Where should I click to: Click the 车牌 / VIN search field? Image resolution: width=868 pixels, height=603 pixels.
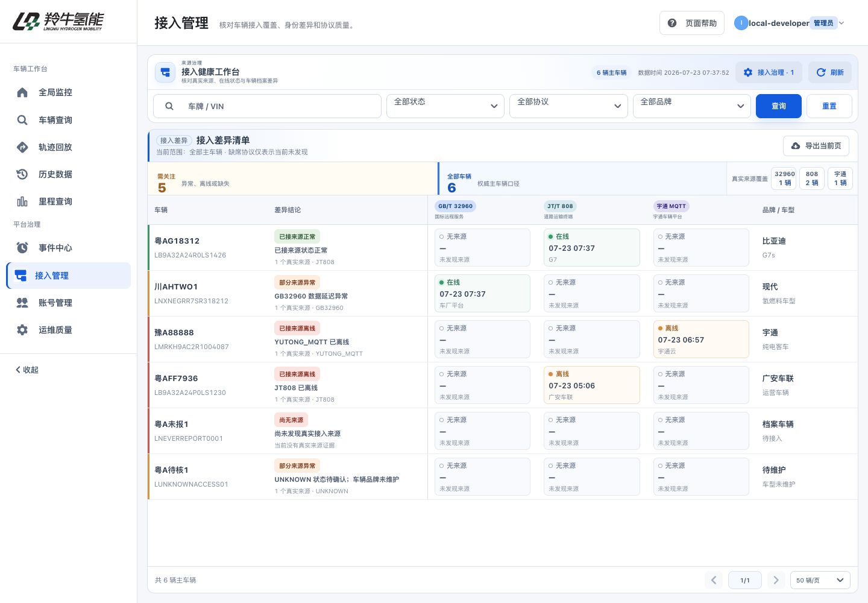(267, 106)
